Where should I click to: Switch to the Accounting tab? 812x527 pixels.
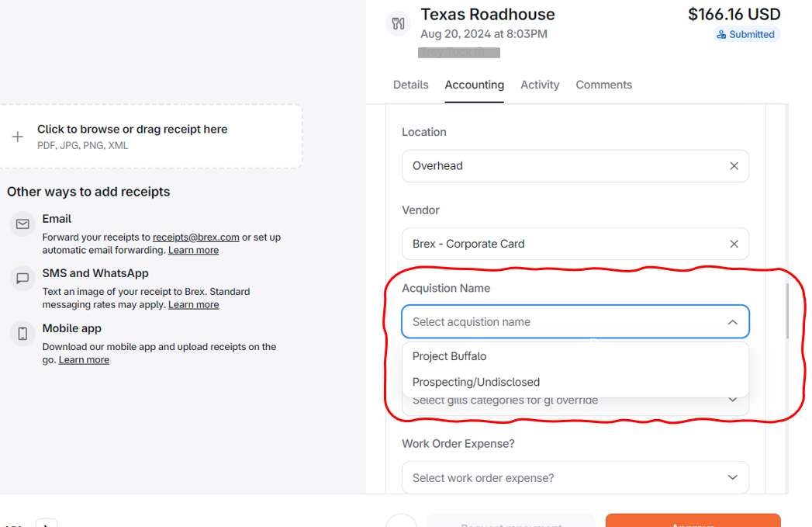coord(475,85)
